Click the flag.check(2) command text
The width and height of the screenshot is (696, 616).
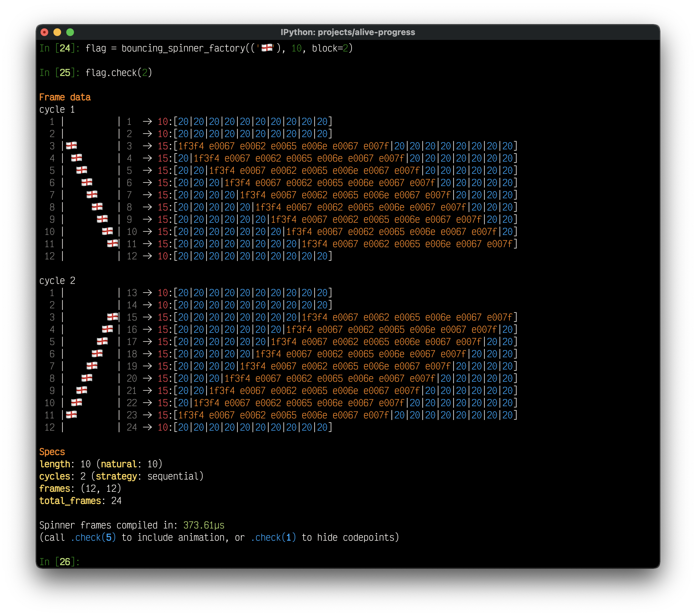coord(118,72)
